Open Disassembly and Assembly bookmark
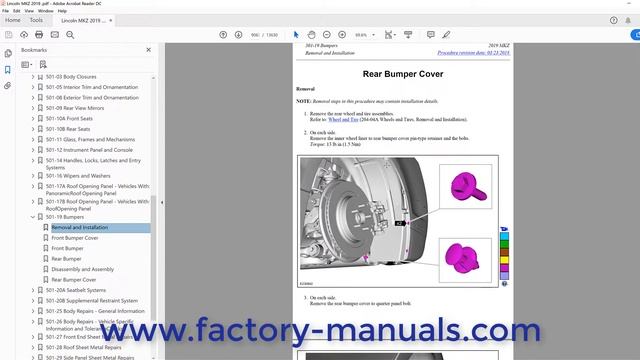Image resolution: width=640 pixels, height=360 pixels. [82, 269]
